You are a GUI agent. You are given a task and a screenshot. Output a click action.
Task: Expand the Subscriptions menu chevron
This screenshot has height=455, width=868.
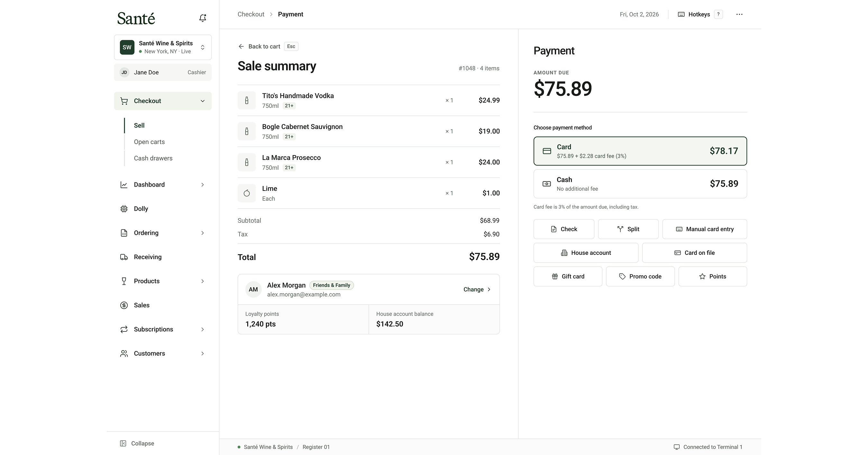click(203, 330)
